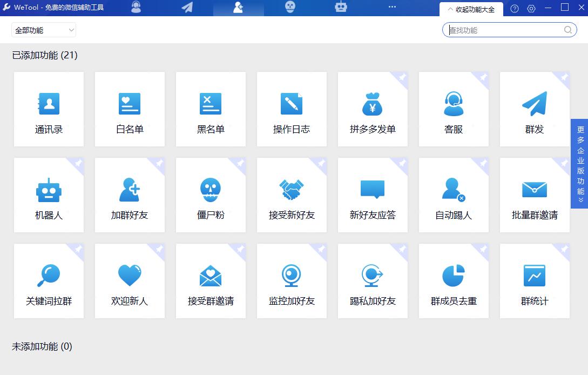Open the settings gear menu
588x375 pixels.
[x=531, y=9]
